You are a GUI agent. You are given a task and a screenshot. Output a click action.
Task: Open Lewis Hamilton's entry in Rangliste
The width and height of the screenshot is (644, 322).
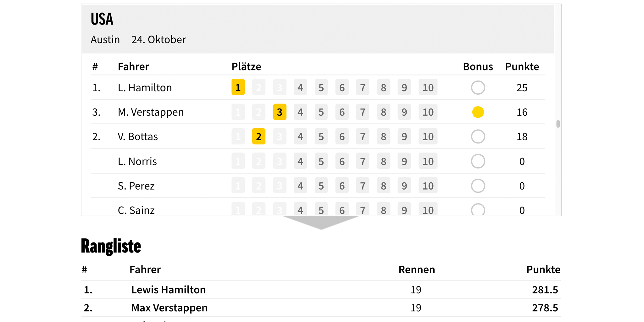point(169,290)
